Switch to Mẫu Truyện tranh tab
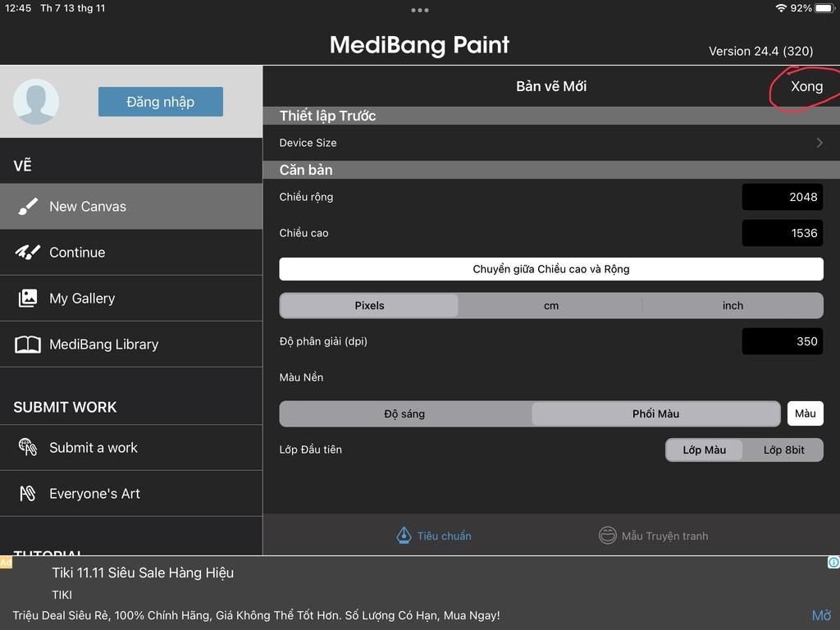840x630 pixels. coord(654,535)
